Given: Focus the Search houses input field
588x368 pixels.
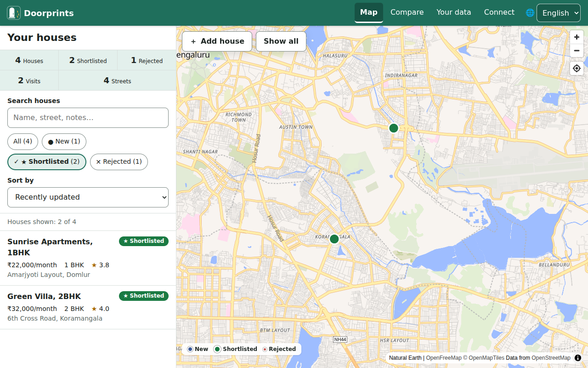Looking at the screenshot, I should [x=88, y=118].
